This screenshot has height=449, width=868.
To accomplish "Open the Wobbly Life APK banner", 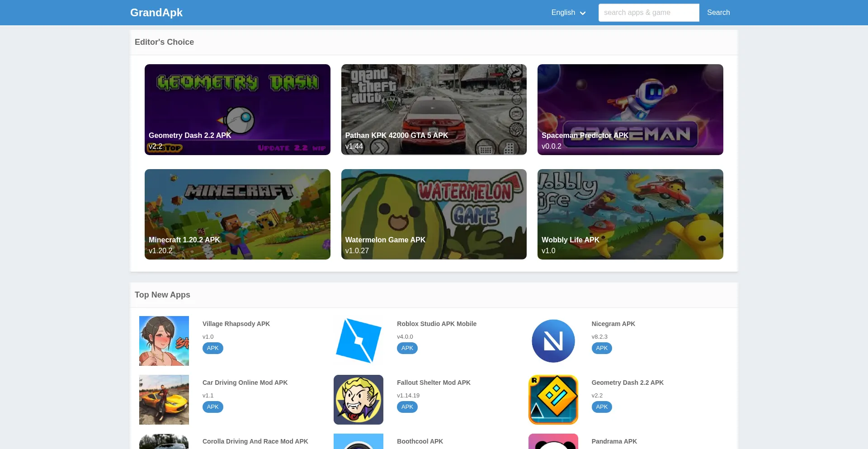I will [630, 214].
